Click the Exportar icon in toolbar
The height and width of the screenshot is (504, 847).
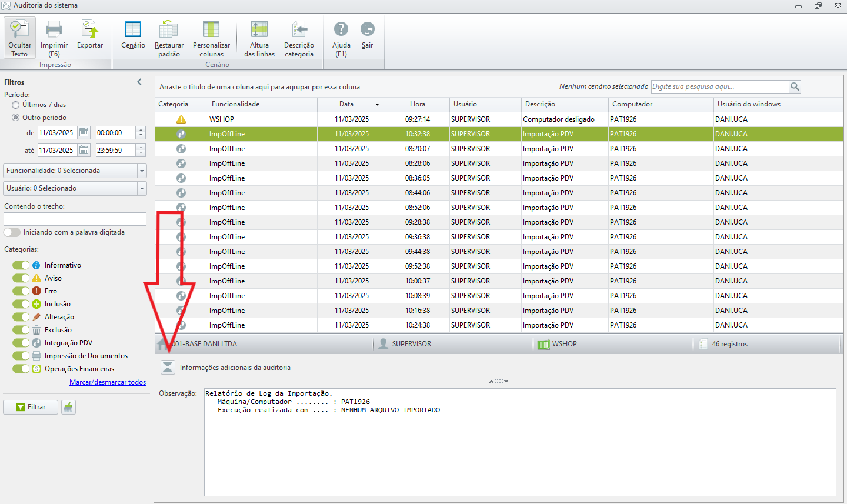click(89, 29)
